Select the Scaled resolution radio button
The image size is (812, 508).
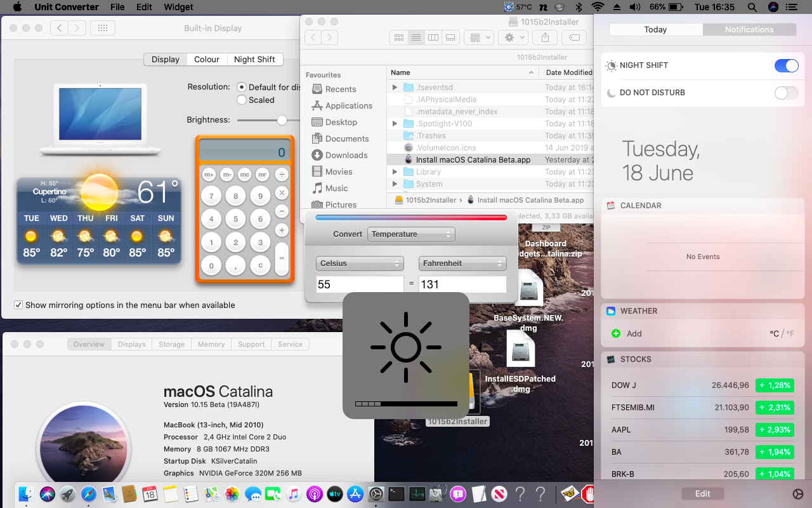point(242,100)
